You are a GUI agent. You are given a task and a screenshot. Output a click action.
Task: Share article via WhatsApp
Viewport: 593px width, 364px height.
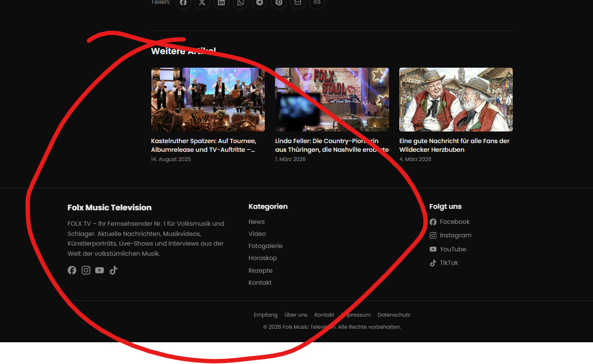coord(240,2)
